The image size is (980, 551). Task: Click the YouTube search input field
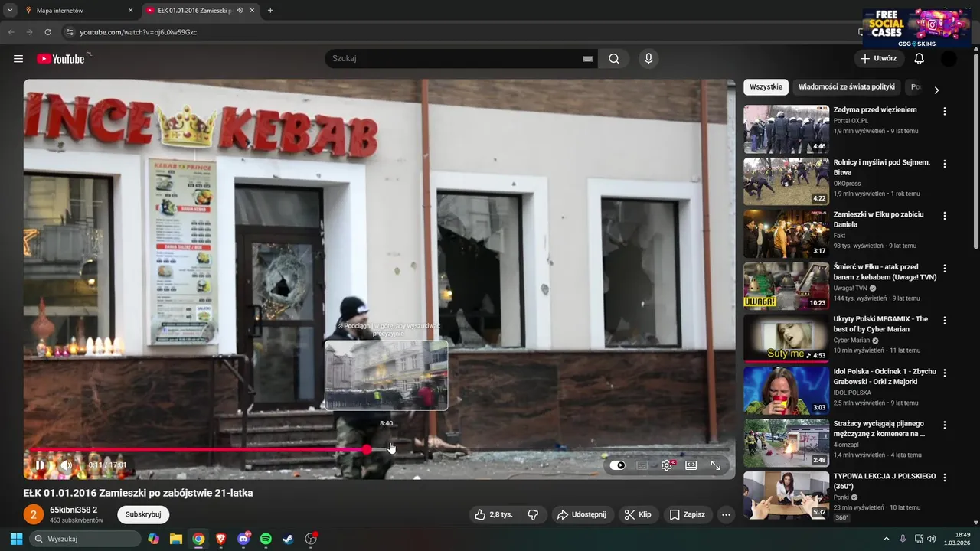(455, 59)
